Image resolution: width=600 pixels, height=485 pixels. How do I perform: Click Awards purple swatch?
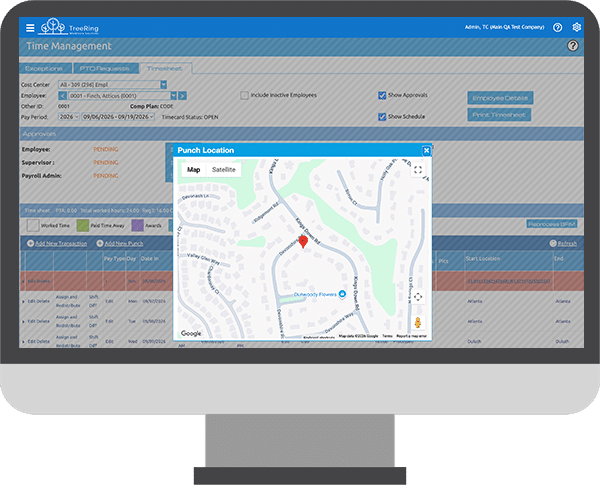(x=137, y=225)
